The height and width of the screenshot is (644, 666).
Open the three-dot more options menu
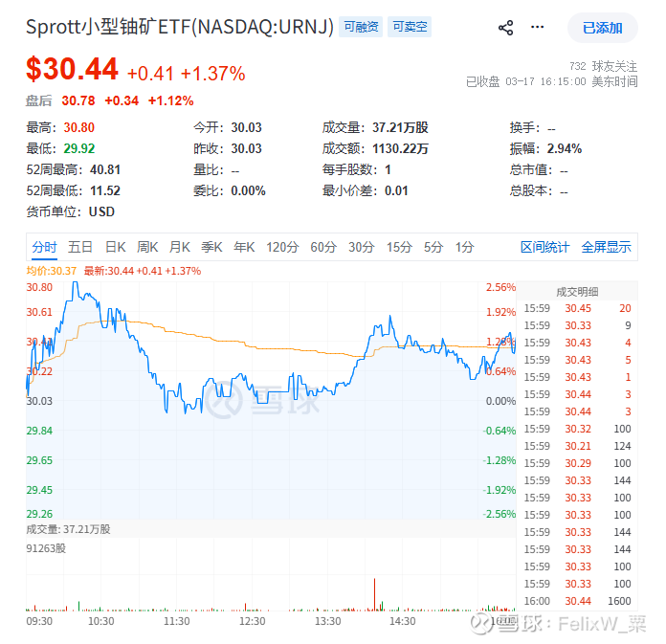(x=538, y=27)
